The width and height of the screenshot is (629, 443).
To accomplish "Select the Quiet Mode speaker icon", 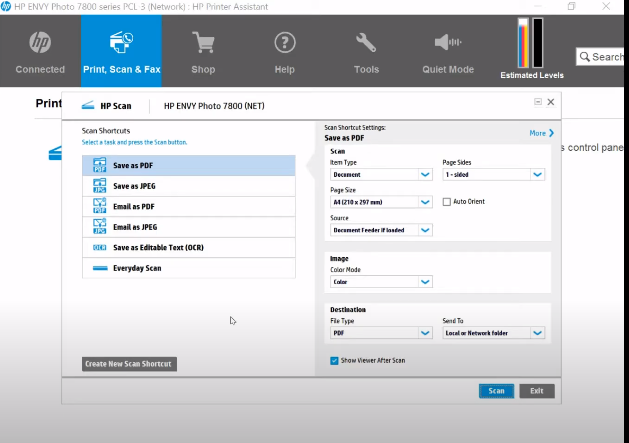I will click(447, 44).
